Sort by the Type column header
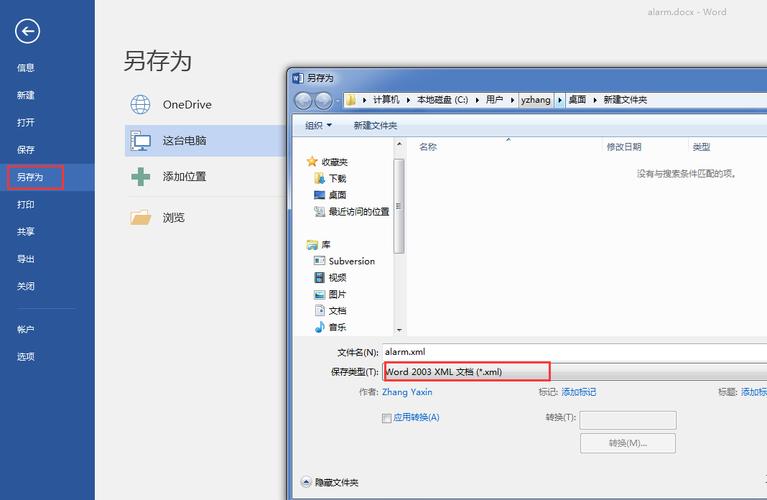Screen dimensions: 767x500 [x=701, y=147]
